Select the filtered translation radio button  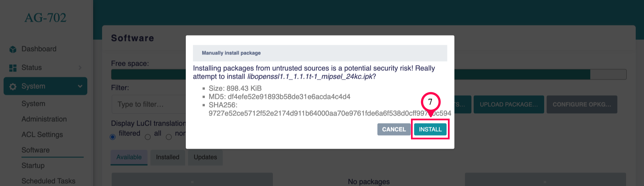(x=113, y=137)
